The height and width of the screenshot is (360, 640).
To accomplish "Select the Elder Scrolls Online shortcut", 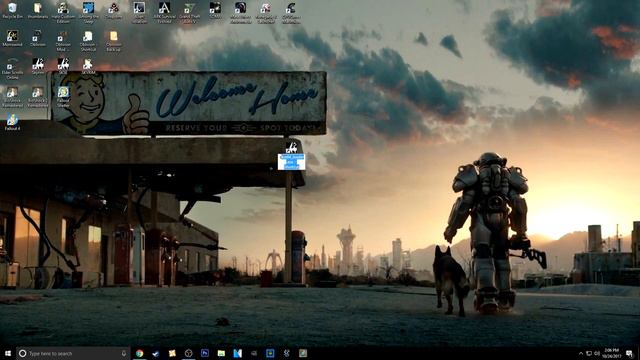I will coord(12,69).
